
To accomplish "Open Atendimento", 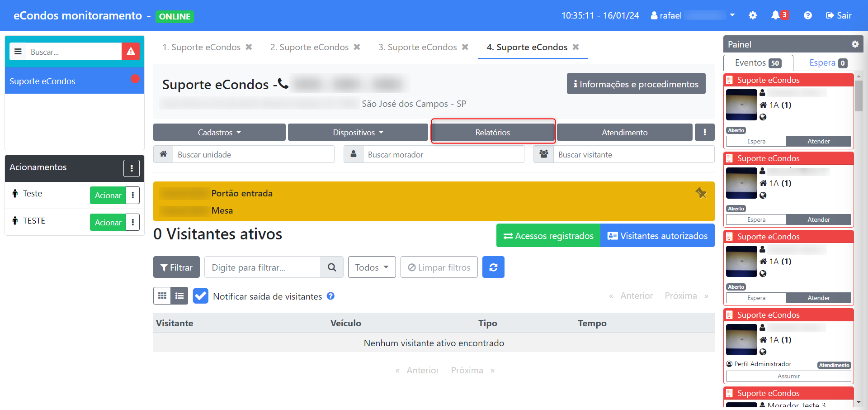I will click(624, 132).
